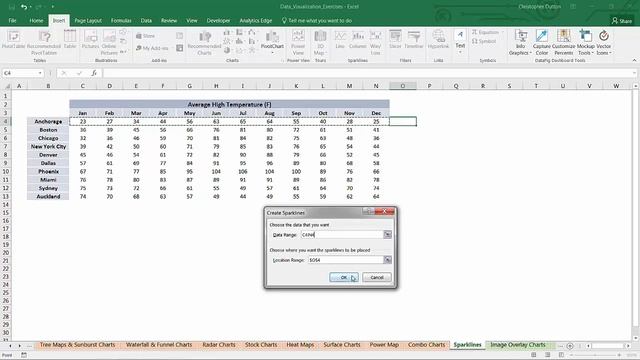Click the Symbol icon
The image size is (640, 360).
click(484, 41)
